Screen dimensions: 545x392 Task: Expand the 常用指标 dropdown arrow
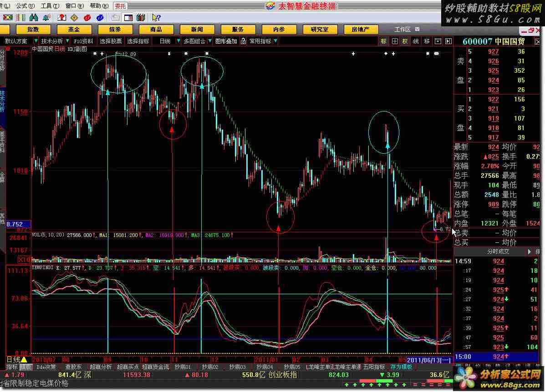(x=275, y=41)
